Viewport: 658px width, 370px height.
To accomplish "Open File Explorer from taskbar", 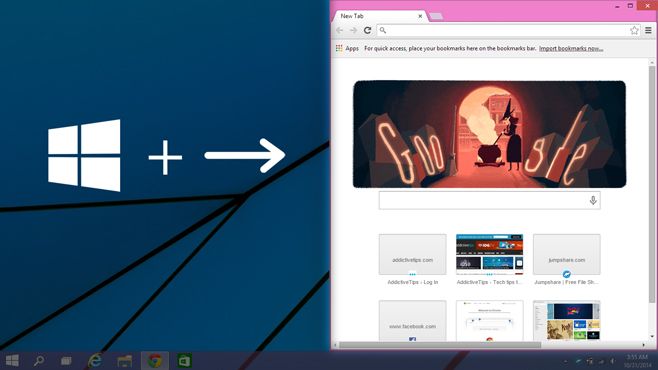I will pyautogui.click(x=125, y=361).
